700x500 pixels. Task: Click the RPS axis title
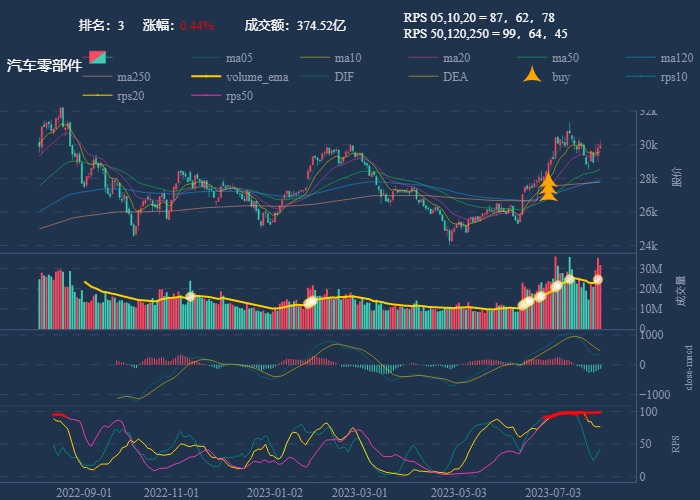[675, 444]
